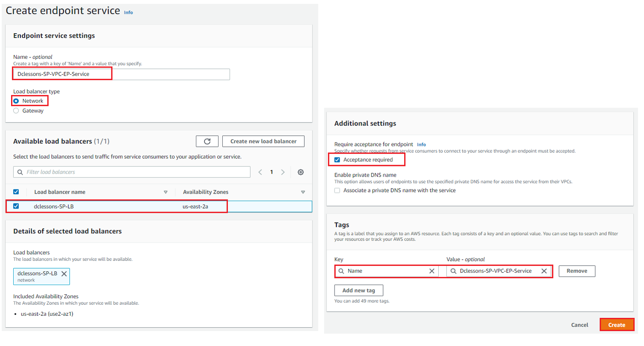Click the magnifier in the Key search field
Screen dimensions: 644x346
click(341, 271)
